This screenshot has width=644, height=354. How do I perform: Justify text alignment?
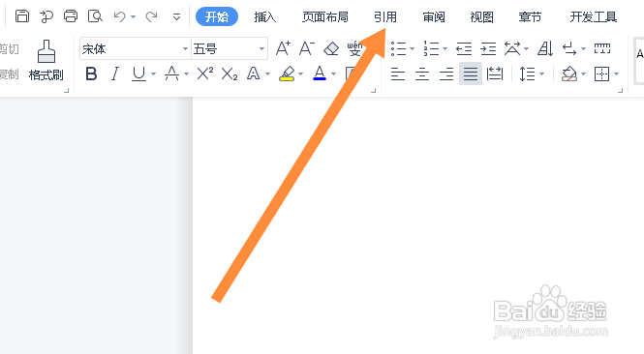click(471, 74)
